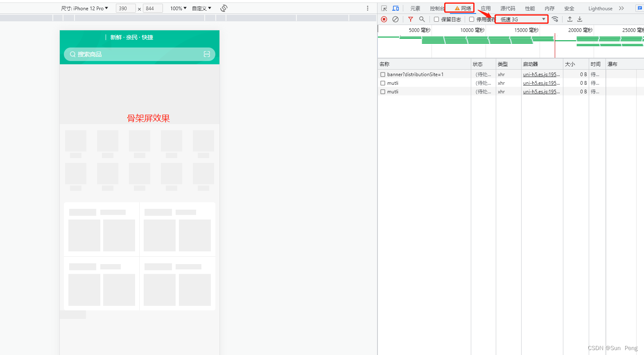Show more DevTools tabs chevron

point(621,8)
